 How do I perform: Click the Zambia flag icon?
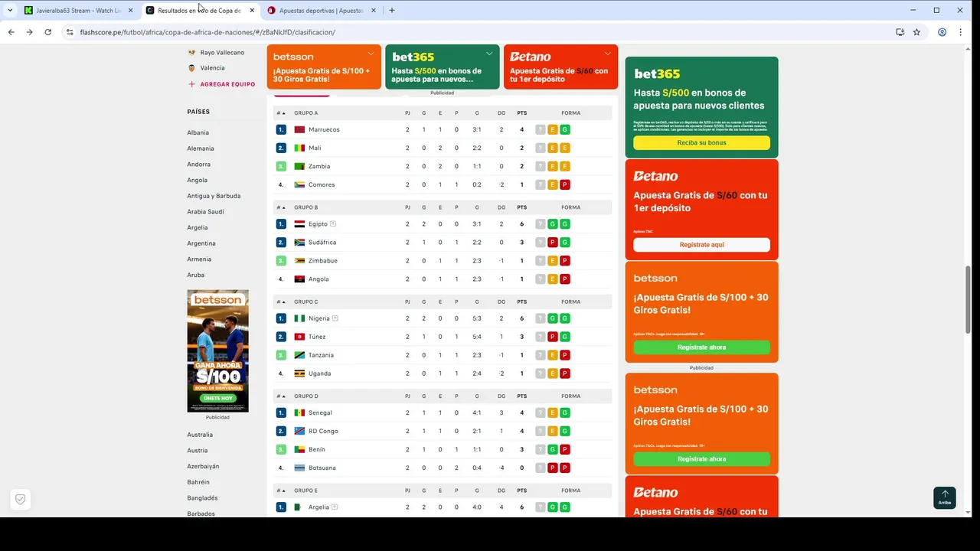(299, 166)
